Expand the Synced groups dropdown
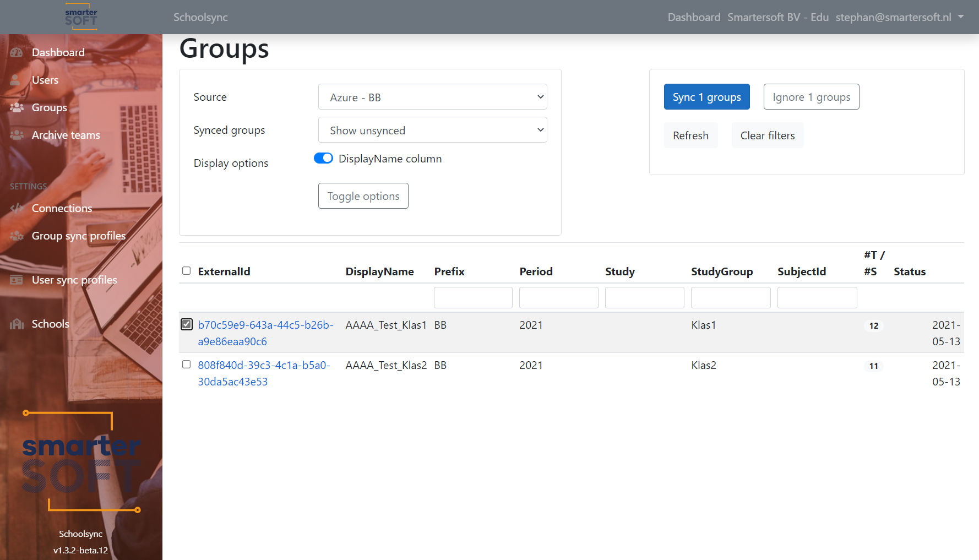979x560 pixels. (432, 130)
